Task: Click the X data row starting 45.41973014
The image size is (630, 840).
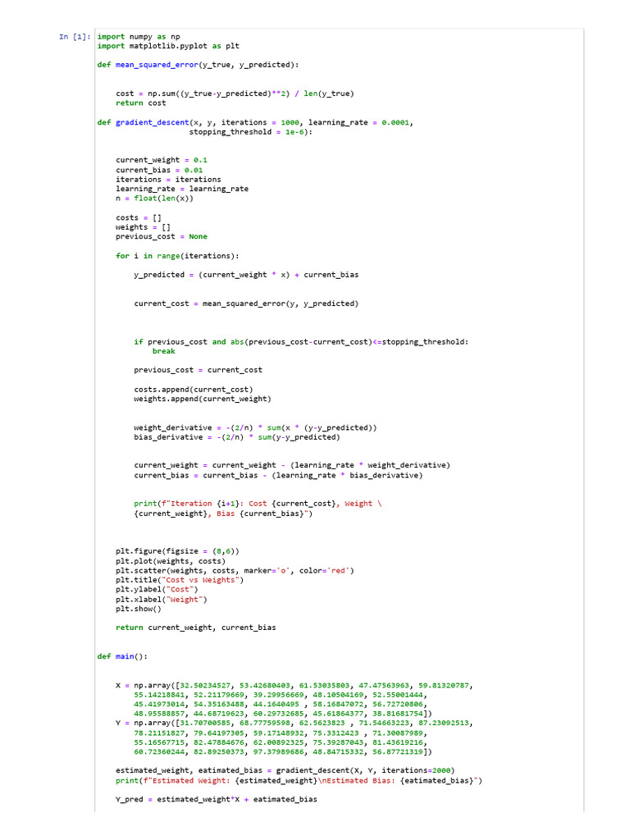Action: point(281,705)
